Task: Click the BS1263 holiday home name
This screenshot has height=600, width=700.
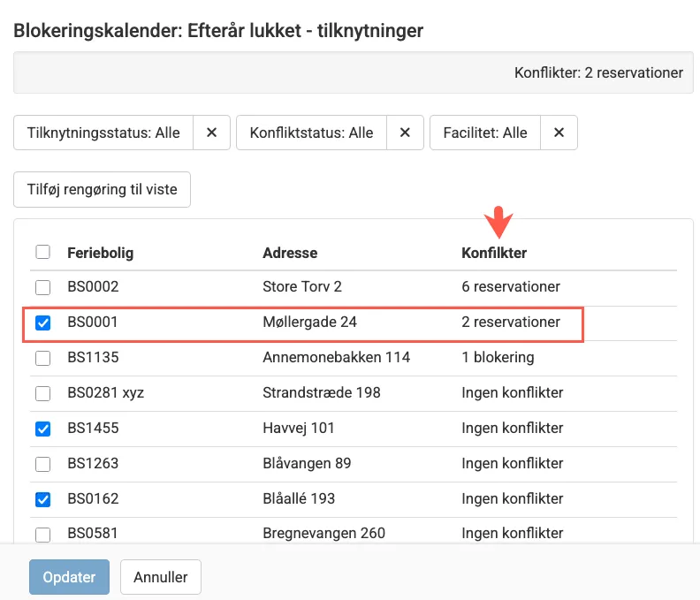Action: click(93, 463)
